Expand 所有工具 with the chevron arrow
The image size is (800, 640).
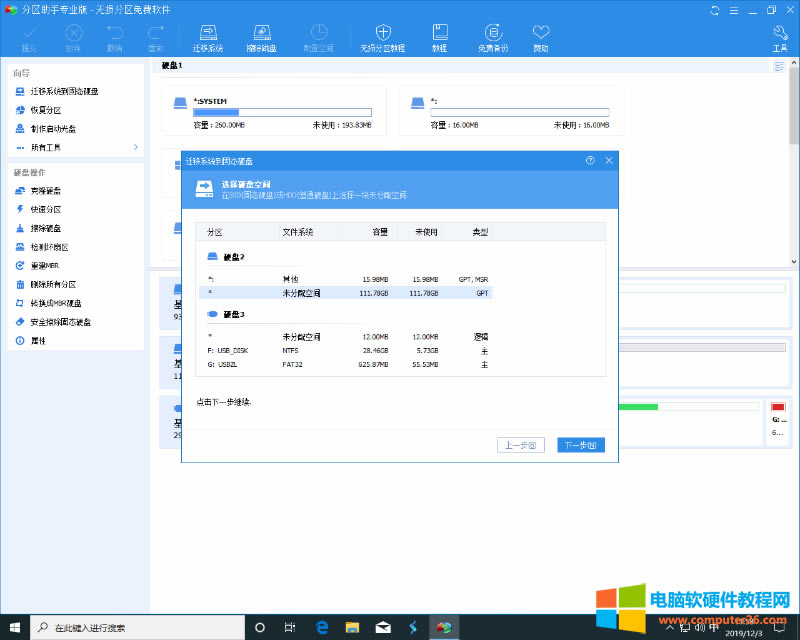[135, 147]
